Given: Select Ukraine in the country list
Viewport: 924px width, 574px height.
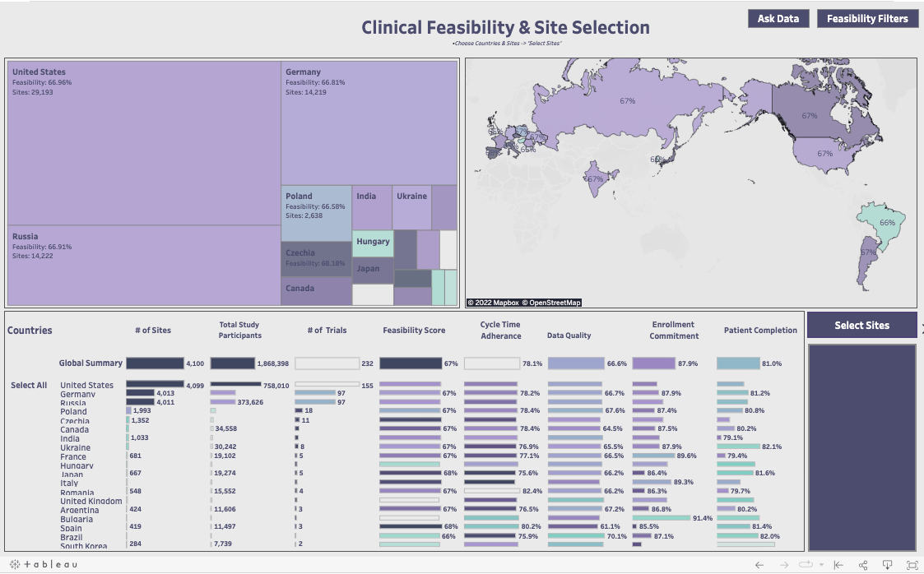Looking at the screenshot, I should coord(76,447).
